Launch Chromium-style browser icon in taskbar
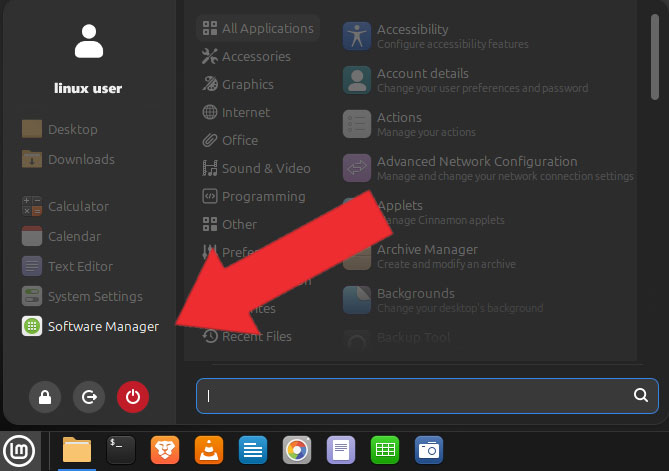 [x=297, y=450]
